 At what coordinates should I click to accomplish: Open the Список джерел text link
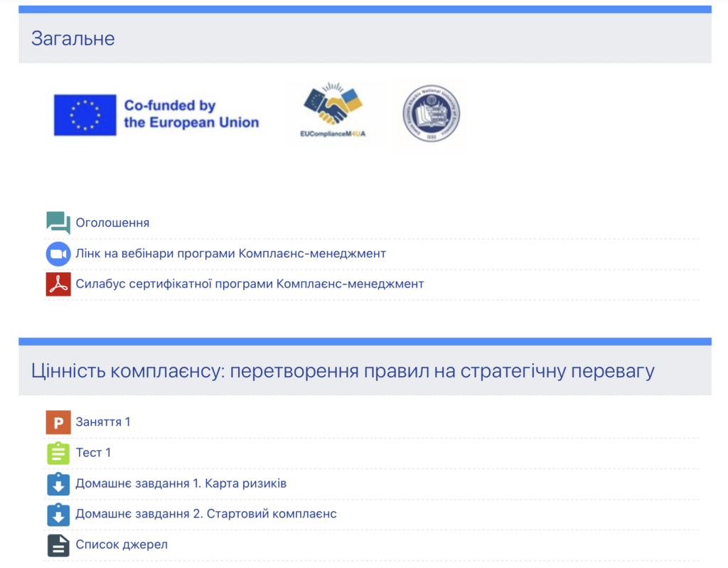click(x=122, y=545)
